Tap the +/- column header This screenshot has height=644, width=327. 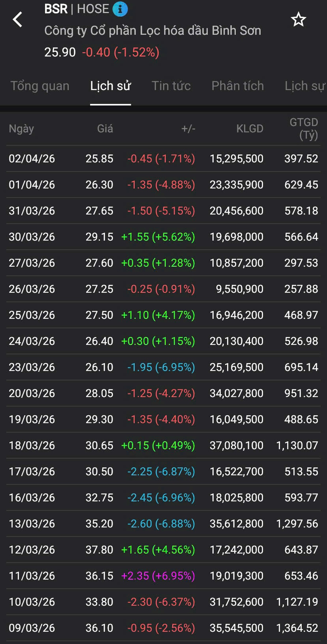click(x=188, y=129)
